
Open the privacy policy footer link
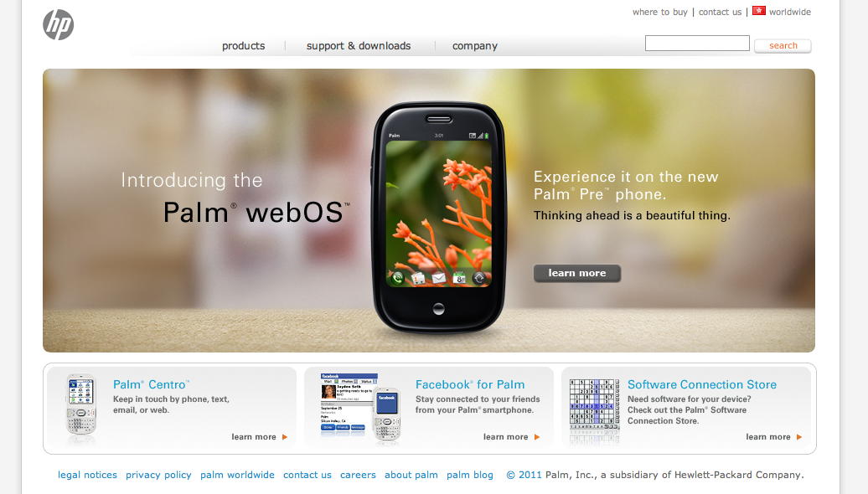[158, 475]
